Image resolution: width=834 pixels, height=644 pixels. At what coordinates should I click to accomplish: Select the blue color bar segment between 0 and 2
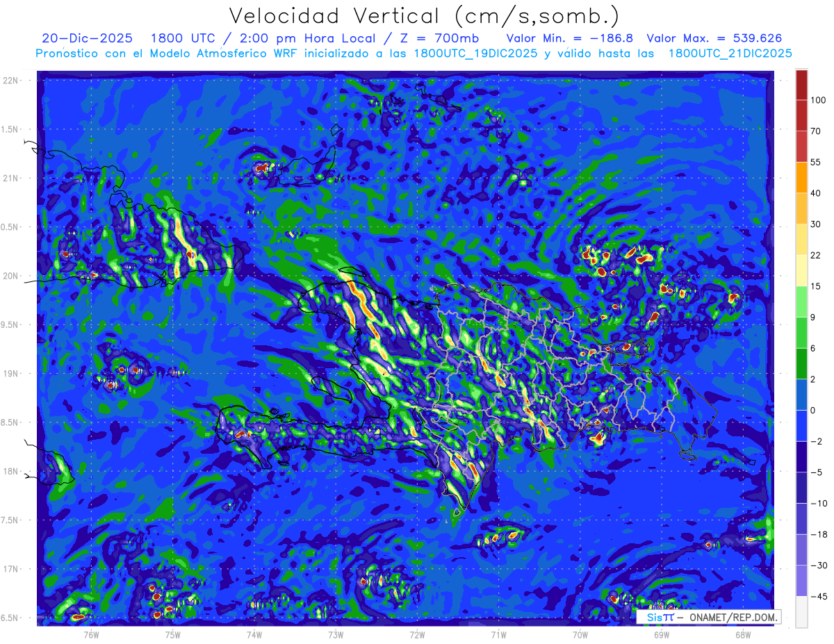pyautogui.click(x=801, y=394)
